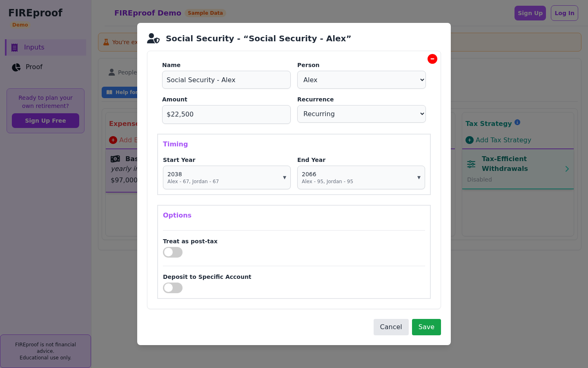The width and height of the screenshot is (588, 368).
Task: Click the FIREproof Demo page title
Action: tap(148, 13)
